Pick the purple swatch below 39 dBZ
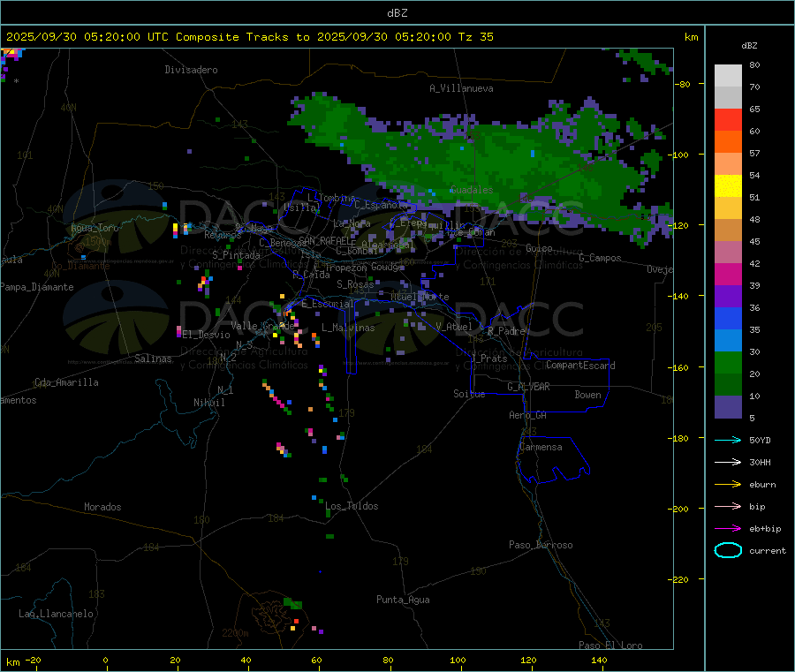 [728, 297]
